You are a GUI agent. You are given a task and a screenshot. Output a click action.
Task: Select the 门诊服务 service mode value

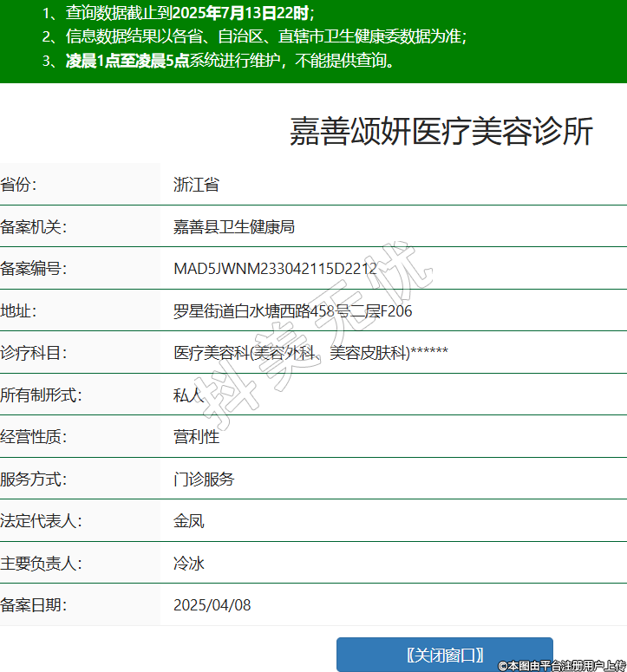pos(204,480)
